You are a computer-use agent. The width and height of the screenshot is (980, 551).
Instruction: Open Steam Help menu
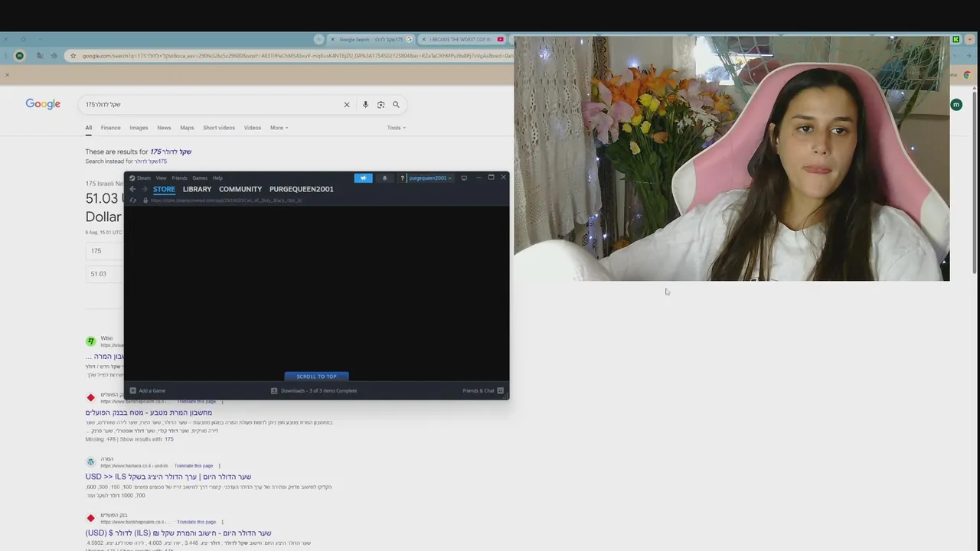[x=217, y=178]
